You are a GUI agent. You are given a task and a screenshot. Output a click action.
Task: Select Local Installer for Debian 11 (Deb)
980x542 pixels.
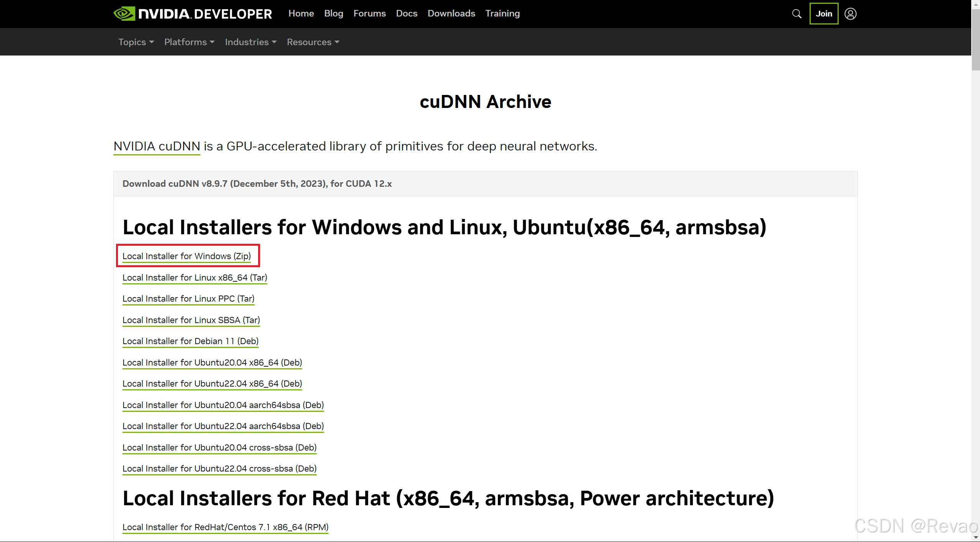(190, 341)
